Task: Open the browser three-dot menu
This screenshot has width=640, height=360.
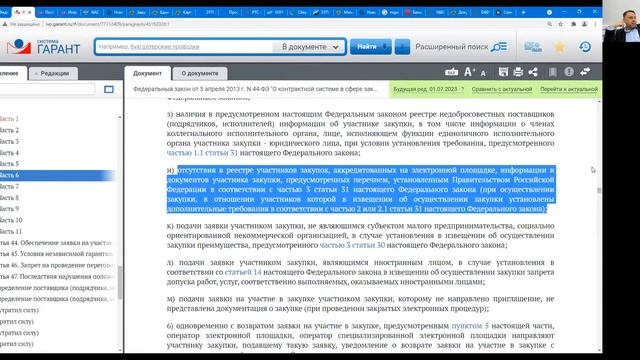Action: (595, 24)
